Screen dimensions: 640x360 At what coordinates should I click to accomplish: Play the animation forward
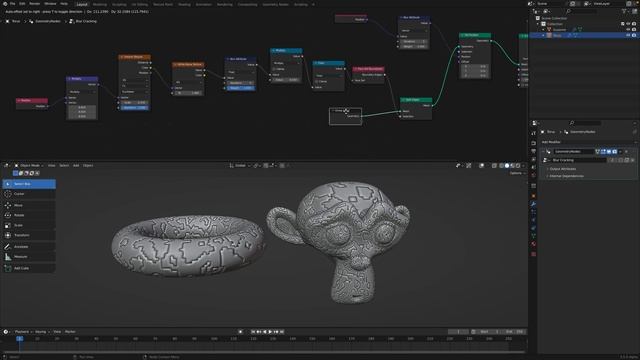[x=270, y=332]
